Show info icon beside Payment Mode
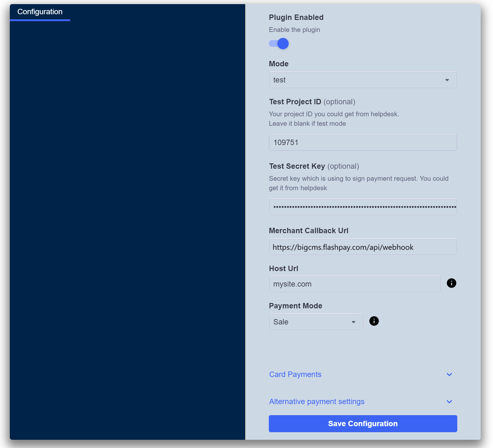Image resolution: width=493 pixels, height=448 pixels. (x=374, y=321)
